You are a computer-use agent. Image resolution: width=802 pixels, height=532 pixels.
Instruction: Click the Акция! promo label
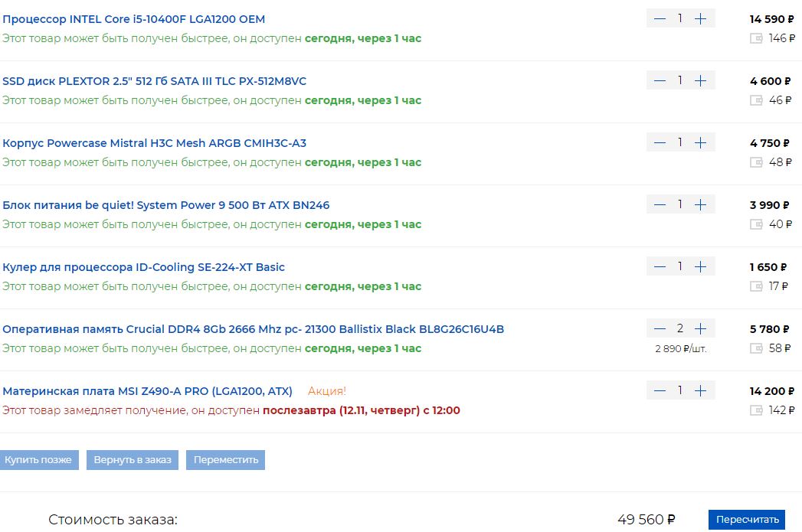tap(327, 391)
